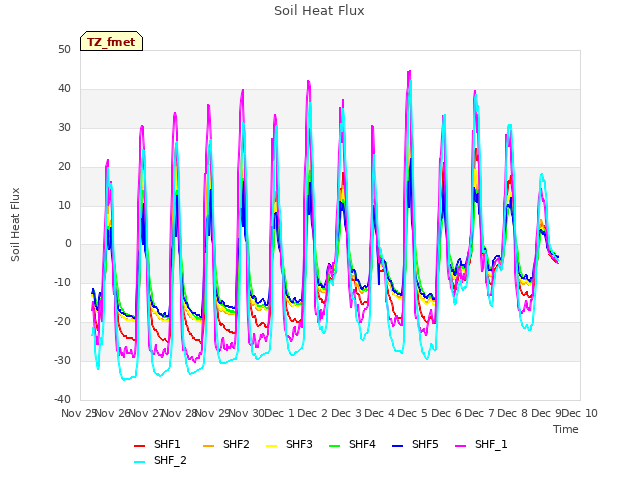This screenshot has width=640, height=480.
Task: Click the SHF1 legend entry
Action: pos(157,444)
